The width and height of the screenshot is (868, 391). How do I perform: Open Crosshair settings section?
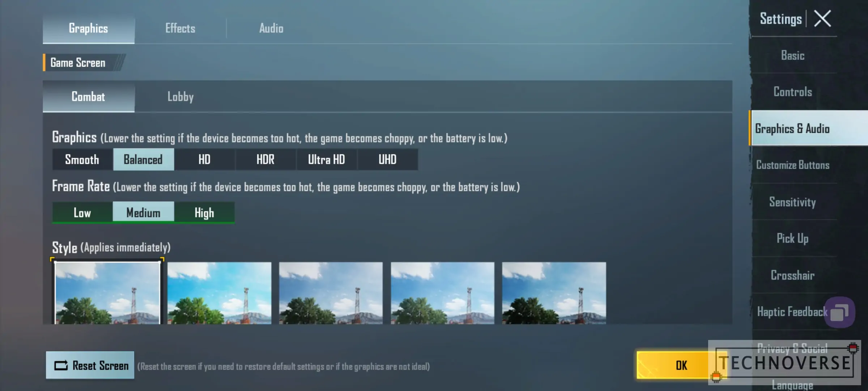click(x=793, y=275)
